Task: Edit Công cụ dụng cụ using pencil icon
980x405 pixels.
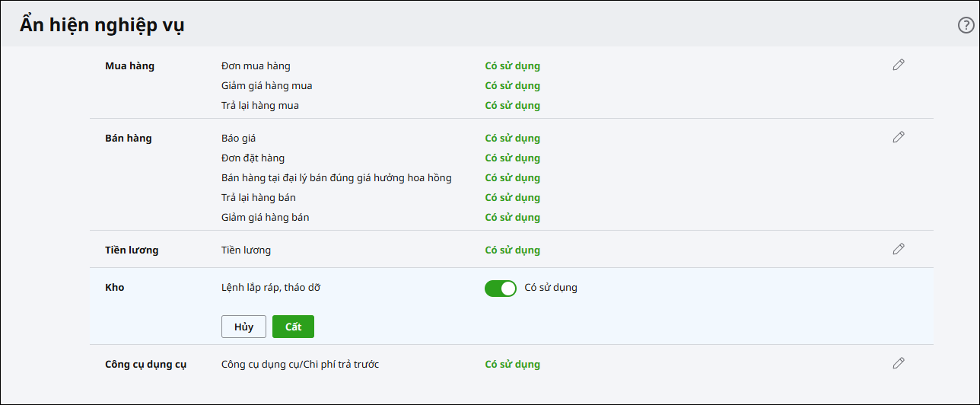Action: 899,363
